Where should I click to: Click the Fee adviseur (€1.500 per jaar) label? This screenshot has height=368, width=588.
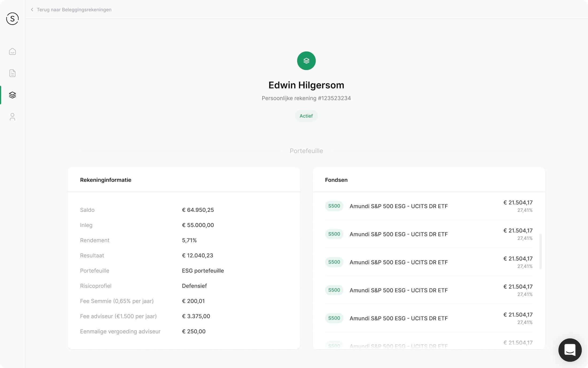point(118,316)
